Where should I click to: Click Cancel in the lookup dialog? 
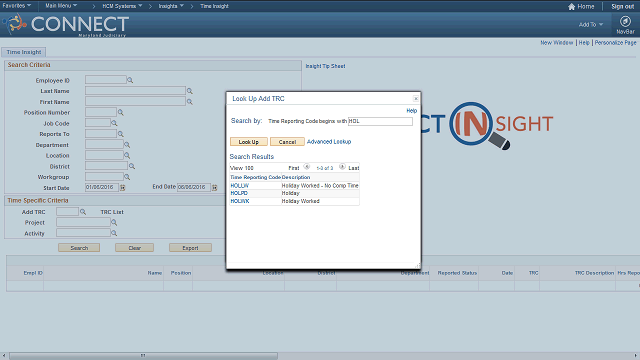pyautogui.click(x=287, y=142)
